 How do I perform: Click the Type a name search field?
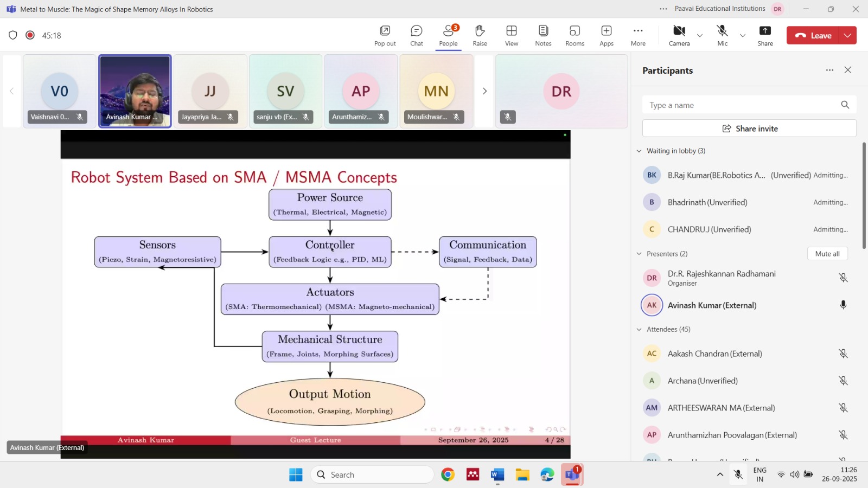(741, 105)
